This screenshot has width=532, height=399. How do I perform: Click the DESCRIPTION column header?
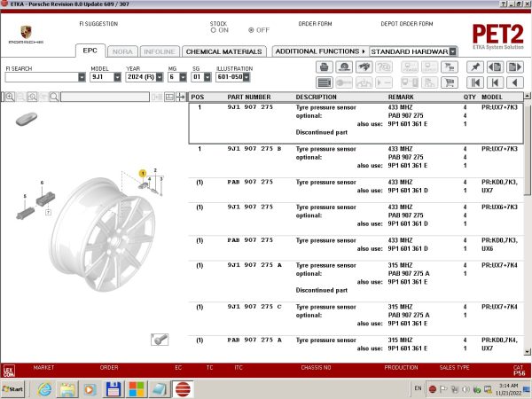click(317, 97)
